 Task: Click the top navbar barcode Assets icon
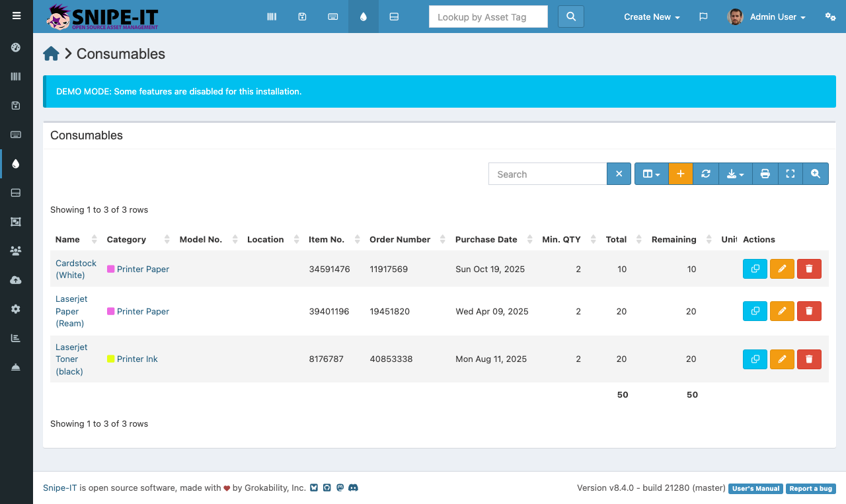click(272, 17)
